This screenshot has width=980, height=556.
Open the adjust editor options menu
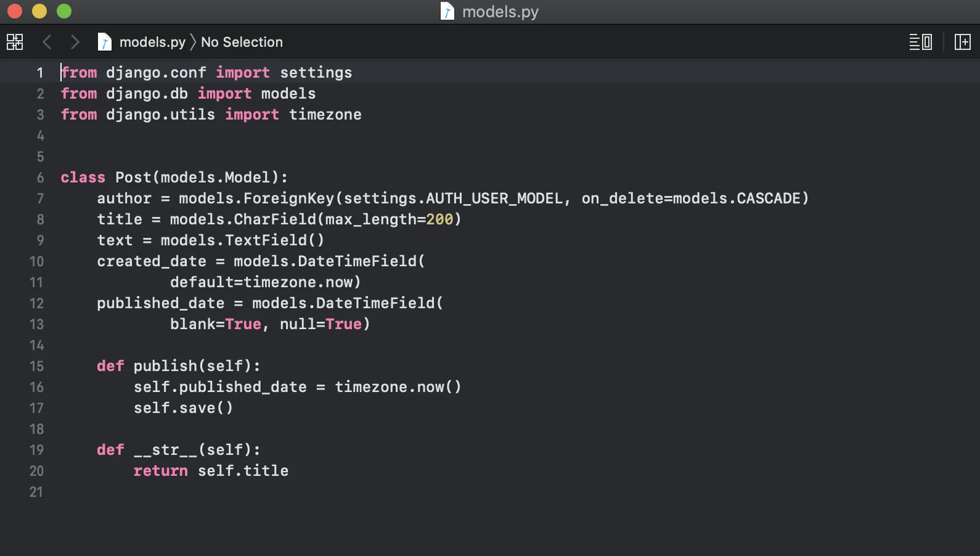[x=920, y=42]
